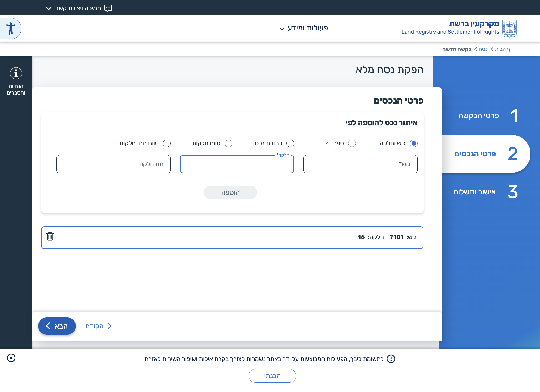Expand the תמיכה ויצירת קשר dropdown
Image resolution: width=540 pixels, height=392 pixels.
click(x=79, y=8)
